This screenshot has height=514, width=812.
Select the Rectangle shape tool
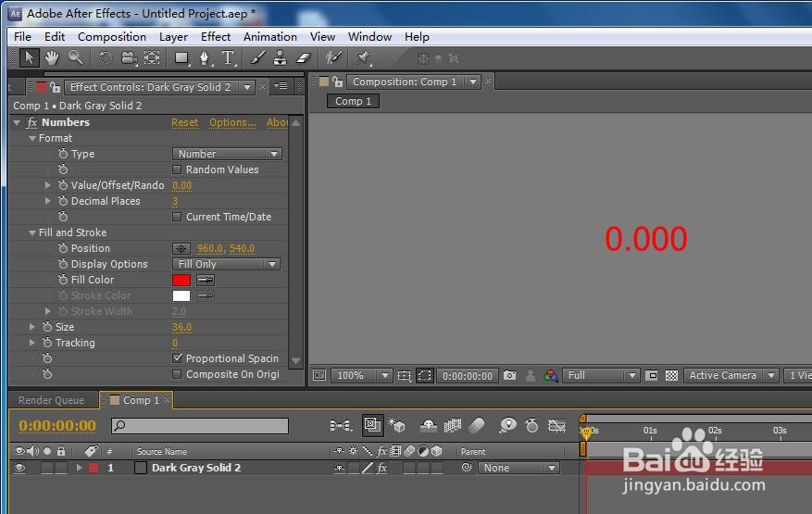(x=181, y=58)
